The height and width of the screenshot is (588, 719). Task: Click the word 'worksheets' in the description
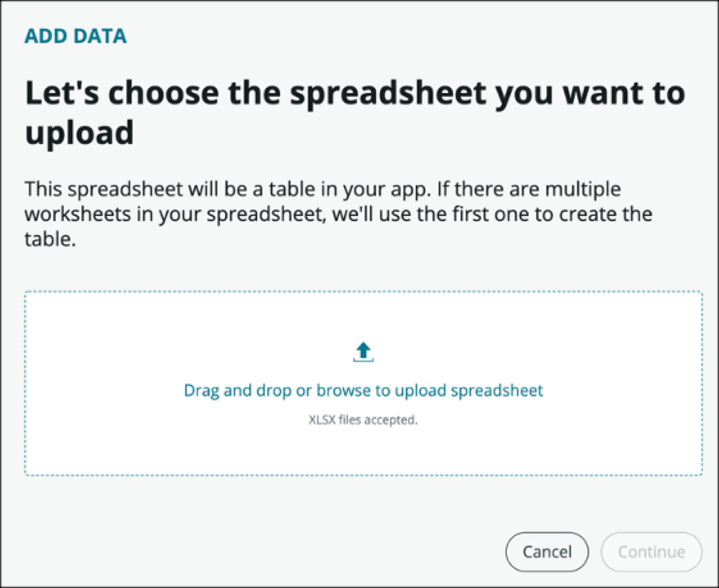(77, 214)
